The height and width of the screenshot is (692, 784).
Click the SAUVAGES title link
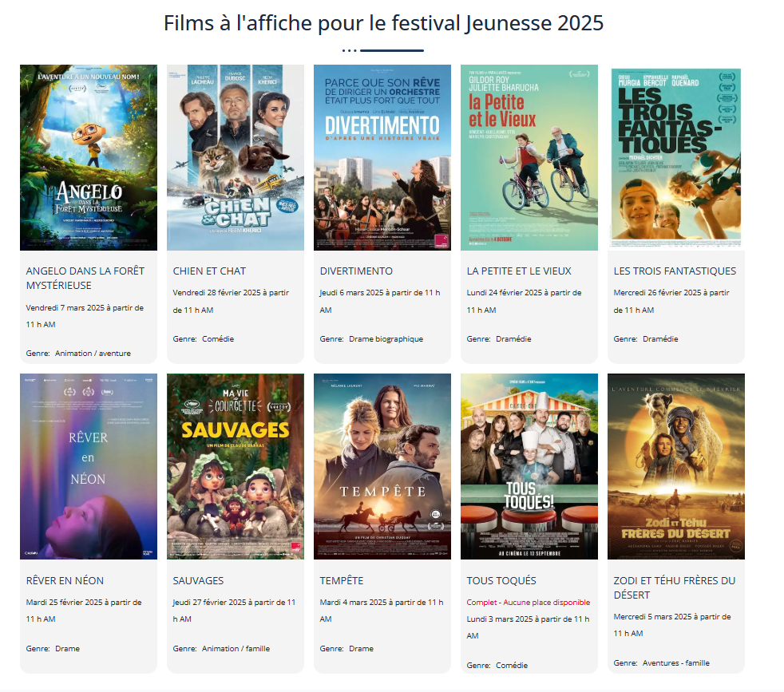(x=199, y=580)
